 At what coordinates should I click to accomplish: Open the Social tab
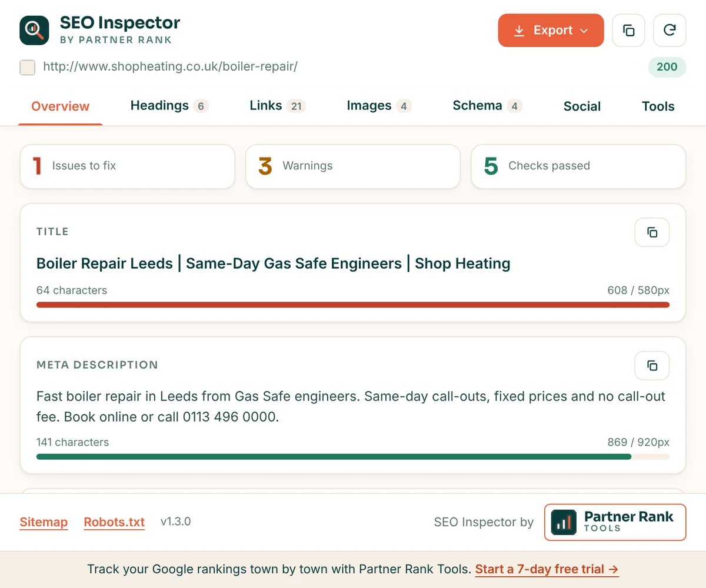click(x=582, y=106)
